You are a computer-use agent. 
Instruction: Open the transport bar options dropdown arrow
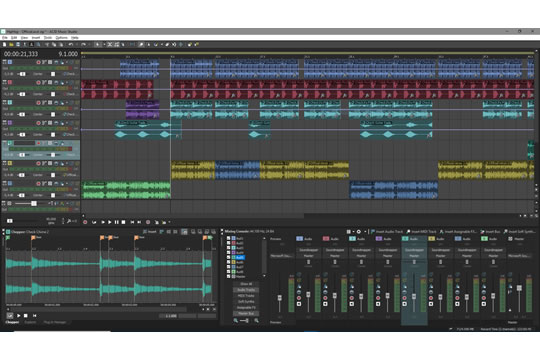(x=169, y=222)
